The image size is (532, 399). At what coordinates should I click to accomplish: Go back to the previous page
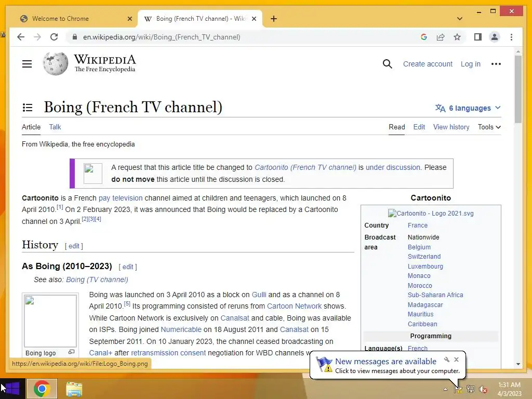(21, 37)
